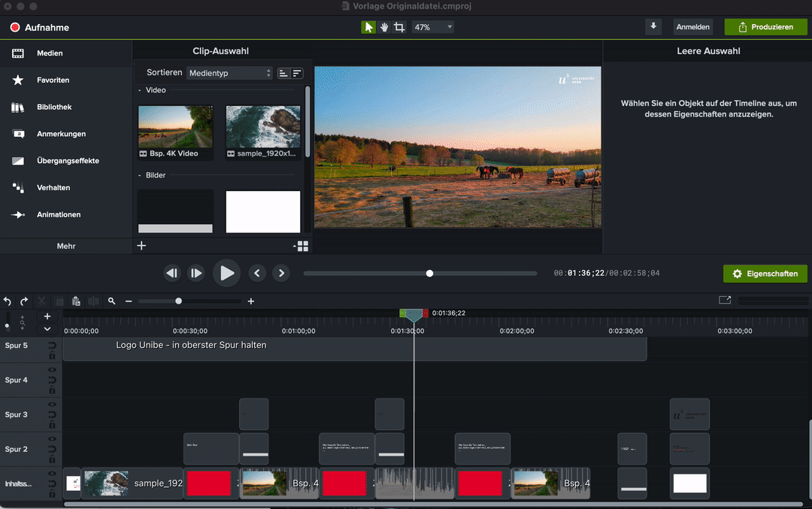The width and height of the screenshot is (812, 509).
Task: Activate the hand pan tool
Action: tap(384, 27)
